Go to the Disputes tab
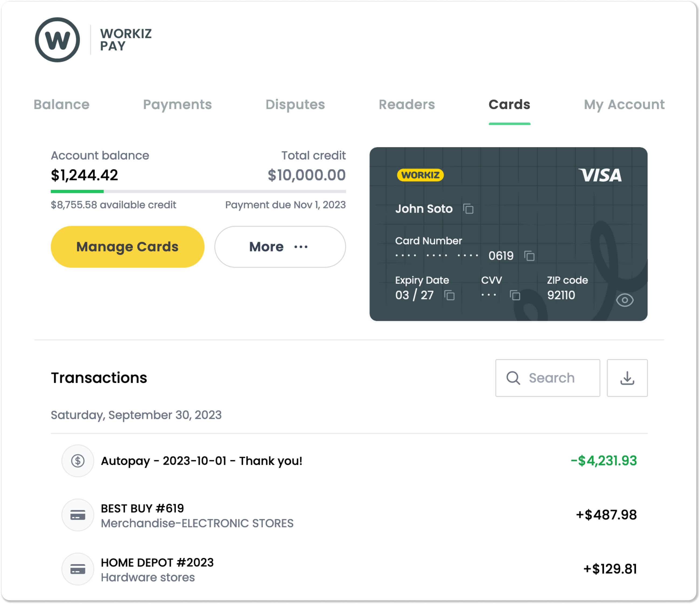Viewport: 700px width, 604px height. point(295,105)
